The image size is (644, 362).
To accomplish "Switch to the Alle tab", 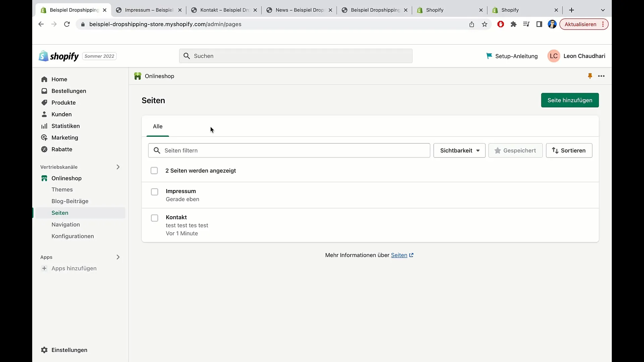I will [x=158, y=126].
